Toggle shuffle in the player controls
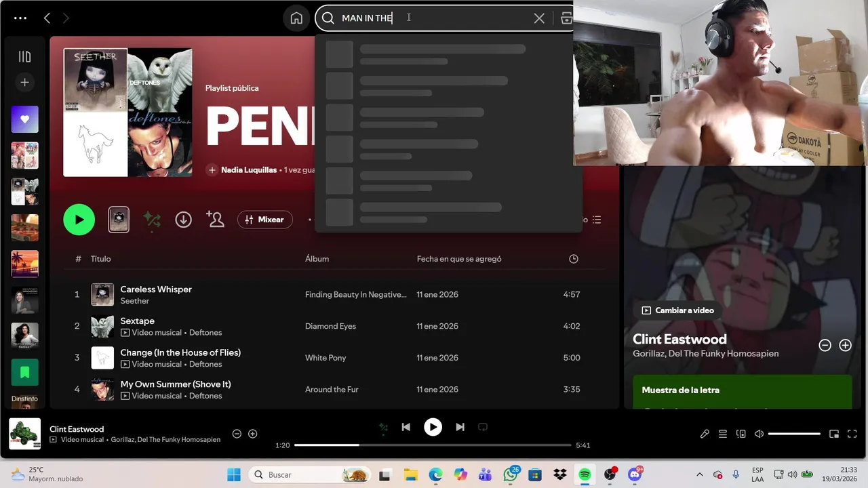868x488 pixels. pos(383,427)
